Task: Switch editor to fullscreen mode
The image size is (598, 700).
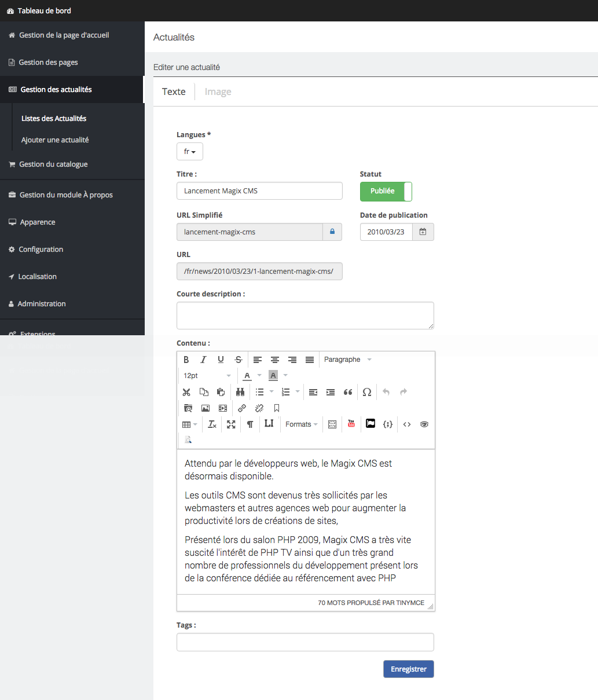Action: click(231, 424)
